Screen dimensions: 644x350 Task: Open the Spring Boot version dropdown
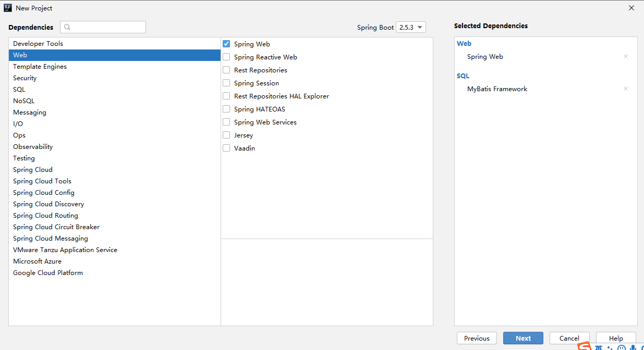tap(411, 27)
